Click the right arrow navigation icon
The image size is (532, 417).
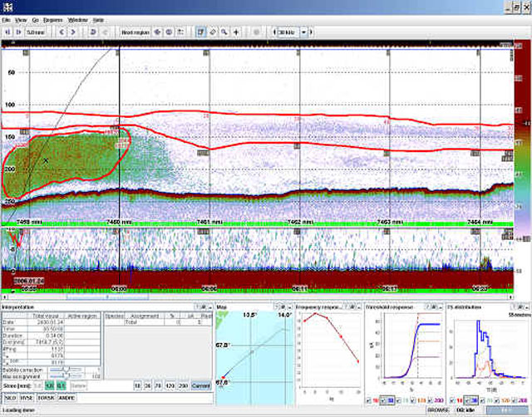click(72, 32)
